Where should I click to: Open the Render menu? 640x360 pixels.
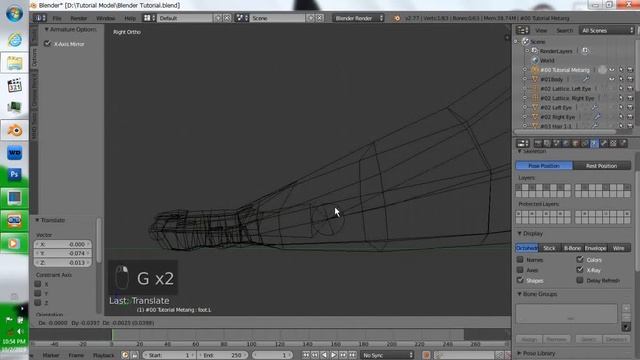pos(79,18)
